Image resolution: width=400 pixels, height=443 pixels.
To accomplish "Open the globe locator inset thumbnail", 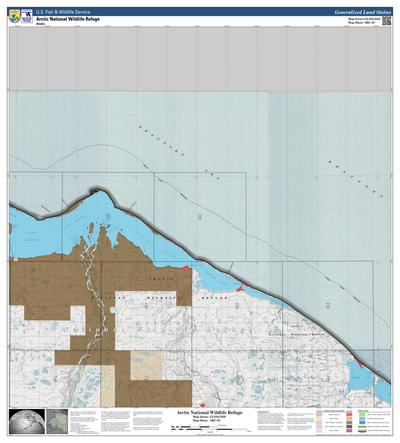I will click(x=27, y=421).
